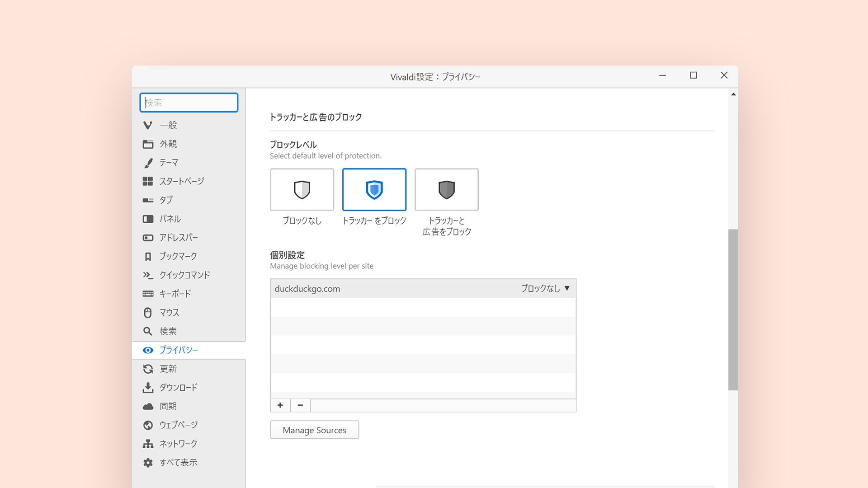The height and width of the screenshot is (488, 868).
Task: Open the プライバシー settings section
Action: pos(179,350)
